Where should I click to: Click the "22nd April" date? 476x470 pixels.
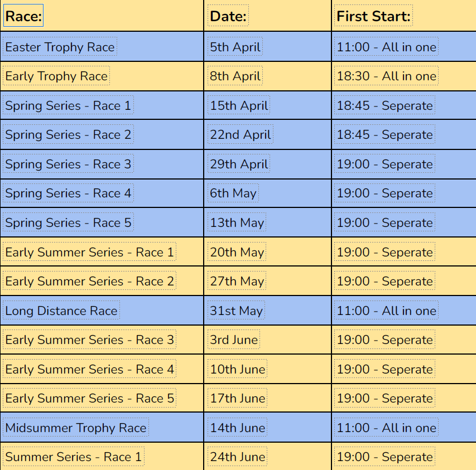point(241,135)
